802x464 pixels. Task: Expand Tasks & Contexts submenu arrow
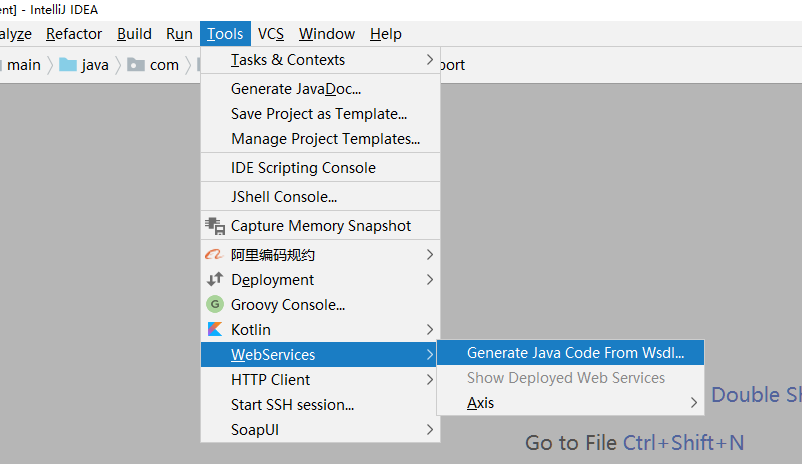430,60
